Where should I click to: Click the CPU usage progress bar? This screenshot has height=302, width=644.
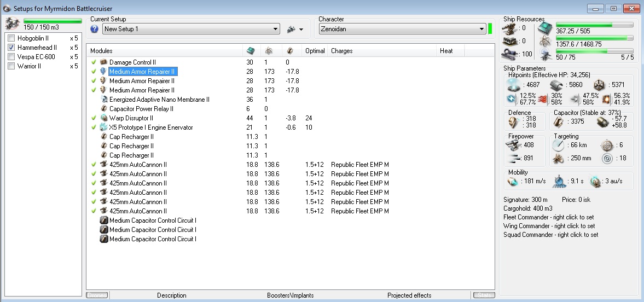tap(595, 25)
